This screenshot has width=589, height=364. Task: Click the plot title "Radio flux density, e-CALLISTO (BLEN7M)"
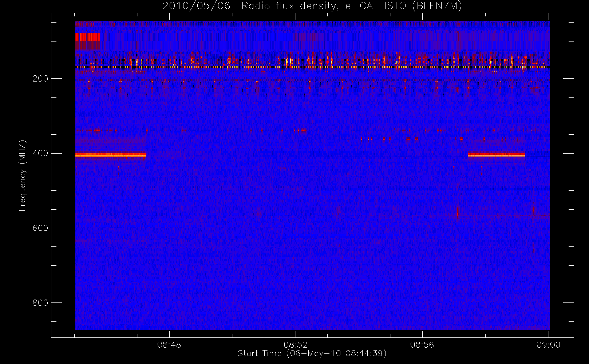pos(352,6)
